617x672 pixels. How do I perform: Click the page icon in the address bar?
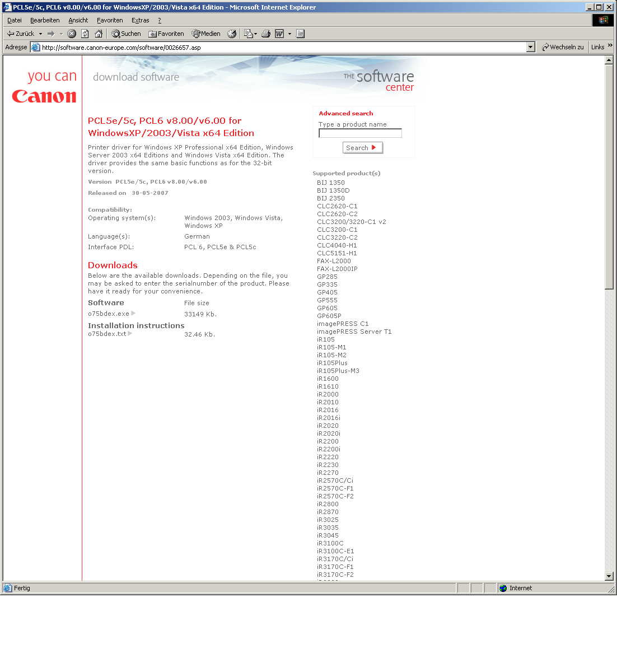(36, 48)
